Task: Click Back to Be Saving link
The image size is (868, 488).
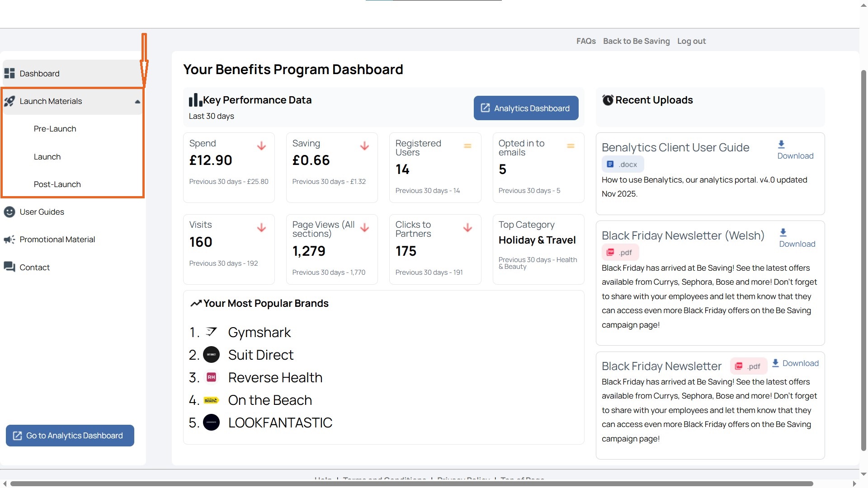Action: (637, 41)
